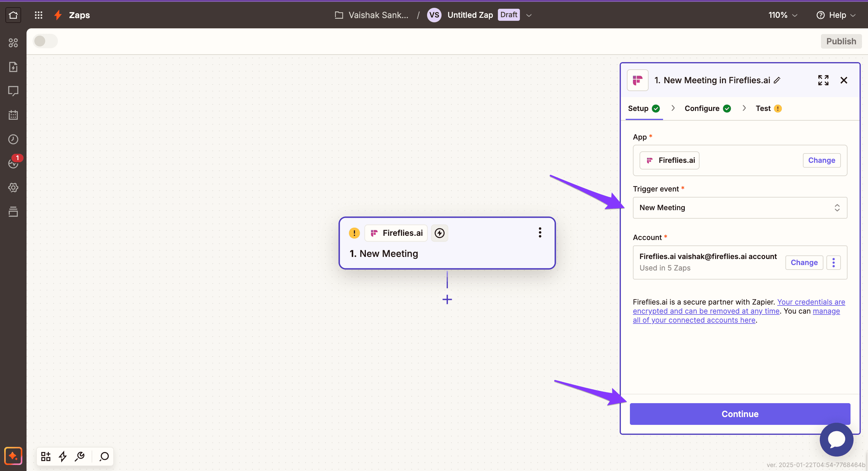Click the trigger bolt icon on the card

coord(439,233)
